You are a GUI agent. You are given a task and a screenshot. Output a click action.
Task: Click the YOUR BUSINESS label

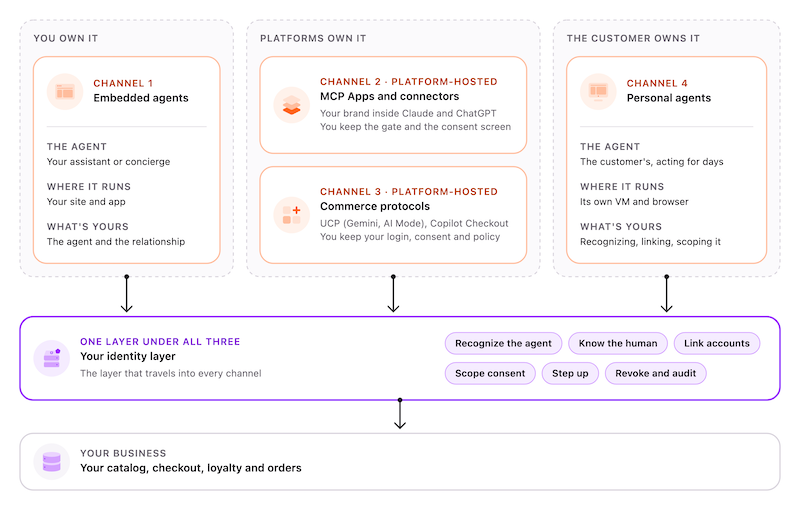point(123,453)
